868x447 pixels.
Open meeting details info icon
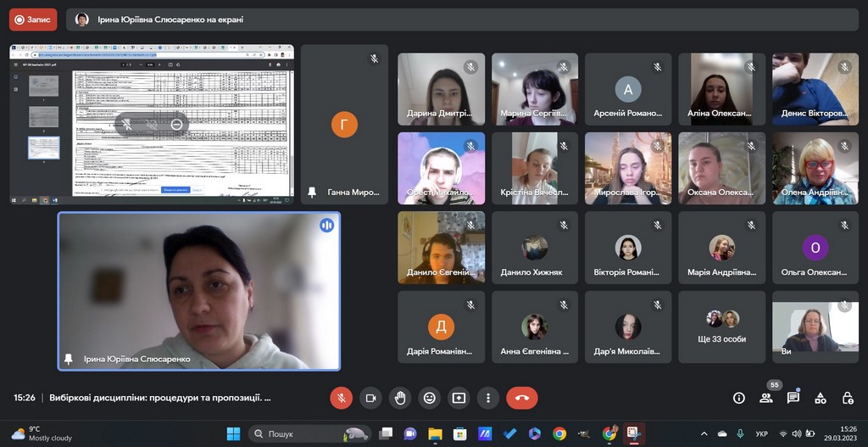(739, 398)
